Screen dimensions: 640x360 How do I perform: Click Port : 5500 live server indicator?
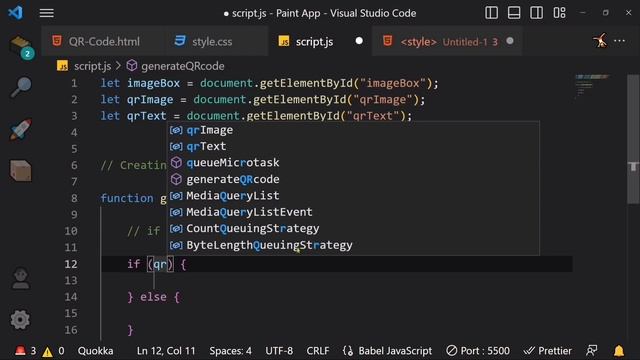(x=478, y=351)
